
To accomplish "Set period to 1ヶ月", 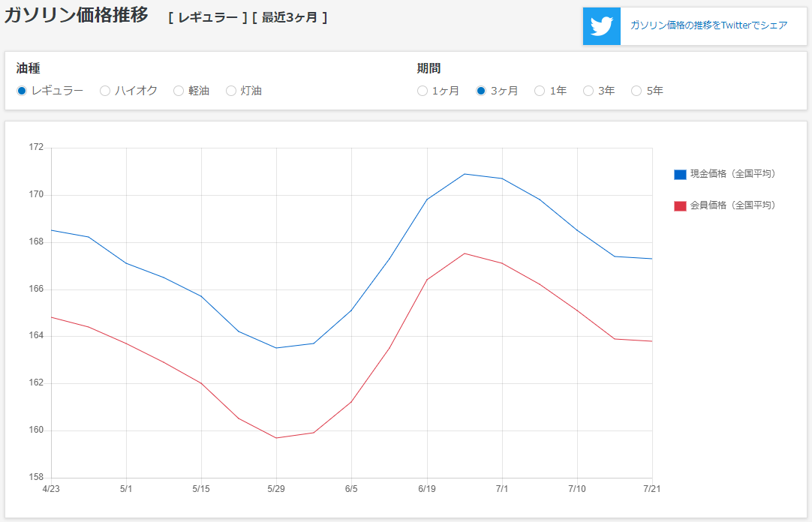I will pyautogui.click(x=423, y=91).
